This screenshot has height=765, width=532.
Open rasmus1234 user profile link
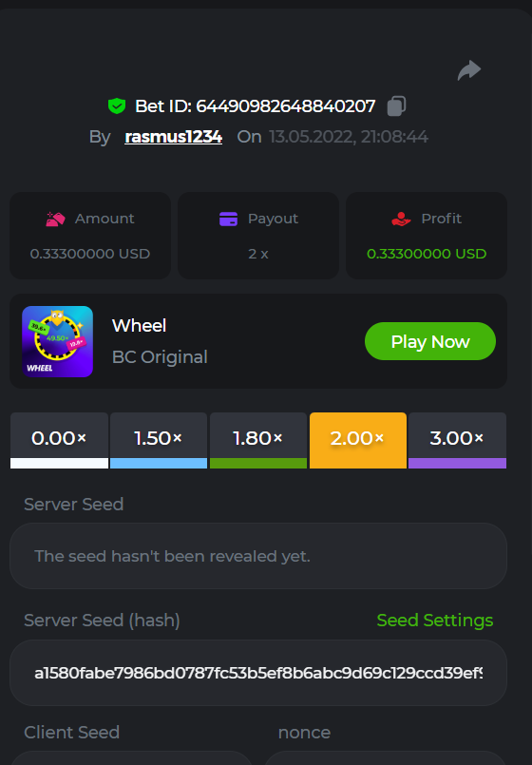(174, 137)
